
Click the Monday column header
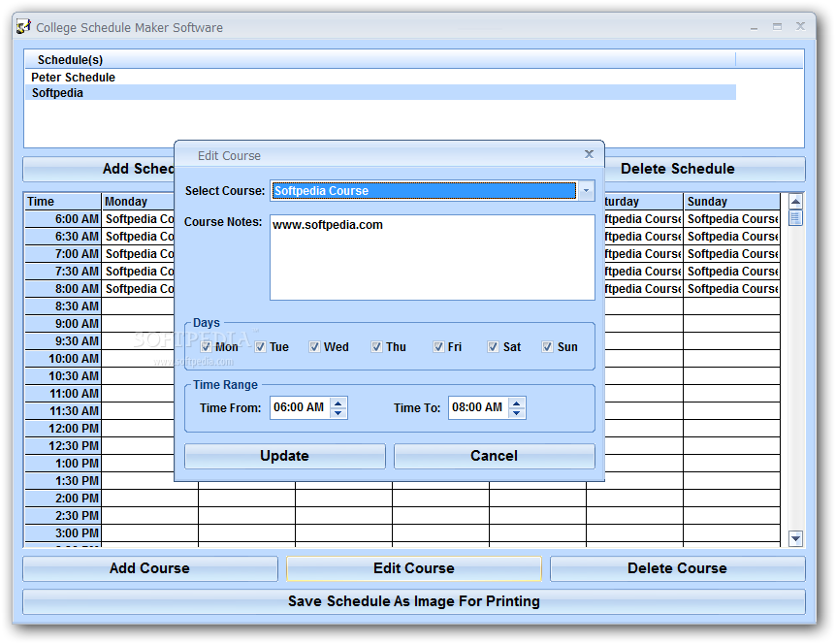tap(138, 202)
